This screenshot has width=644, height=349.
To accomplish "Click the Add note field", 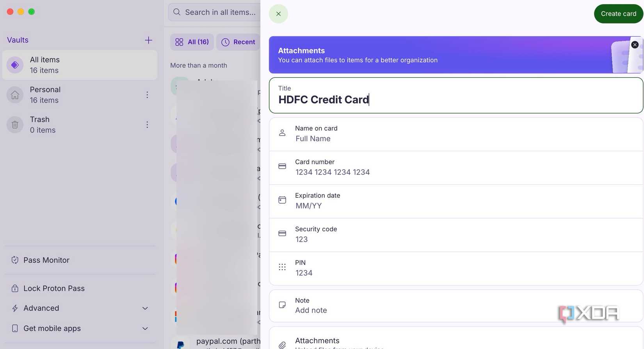I will [x=456, y=306].
